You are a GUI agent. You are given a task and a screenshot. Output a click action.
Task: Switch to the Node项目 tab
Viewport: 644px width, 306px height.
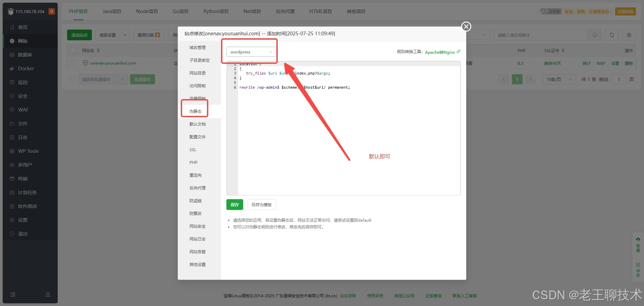pyautogui.click(x=147, y=11)
